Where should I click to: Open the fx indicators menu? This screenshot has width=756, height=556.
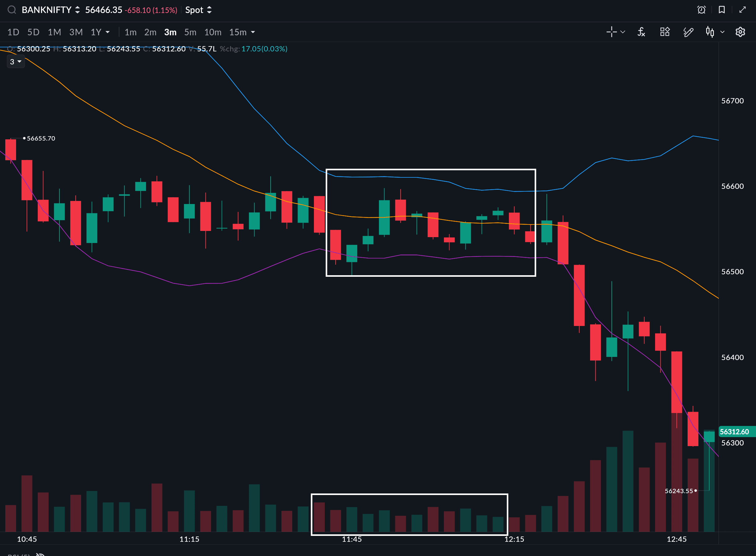(x=641, y=32)
